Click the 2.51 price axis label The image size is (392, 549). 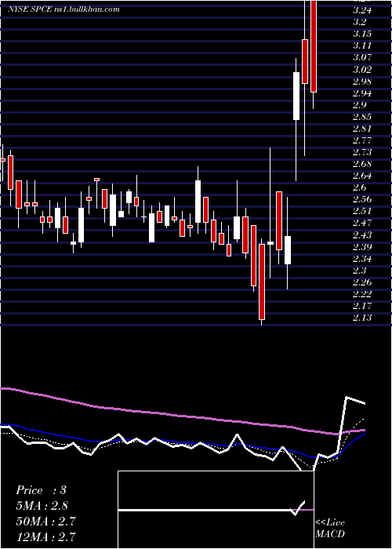click(361, 211)
